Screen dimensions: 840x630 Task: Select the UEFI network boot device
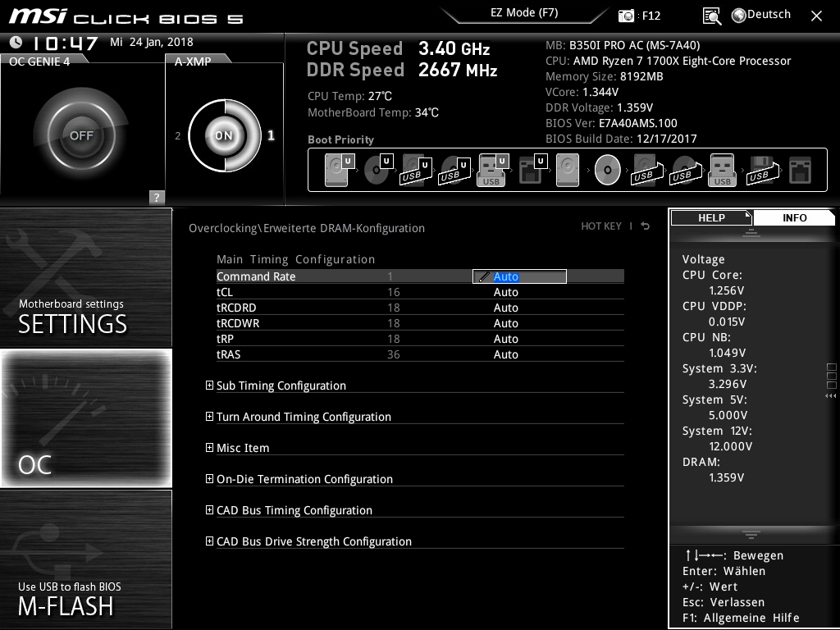pos(532,170)
